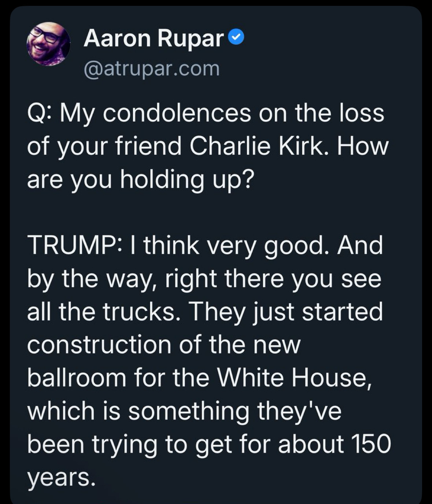Image resolution: width=432 pixels, height=504 pixels.
Task: Open Aaron Rupar's profile picture
Action: point(48,44)
